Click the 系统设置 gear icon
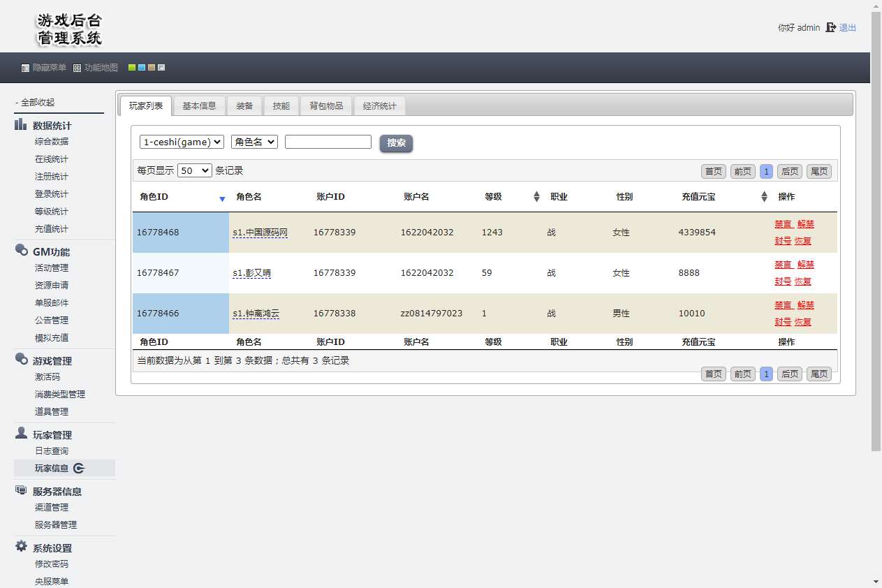882x588 pixels. pyautogui.click(x=21, y=547)
